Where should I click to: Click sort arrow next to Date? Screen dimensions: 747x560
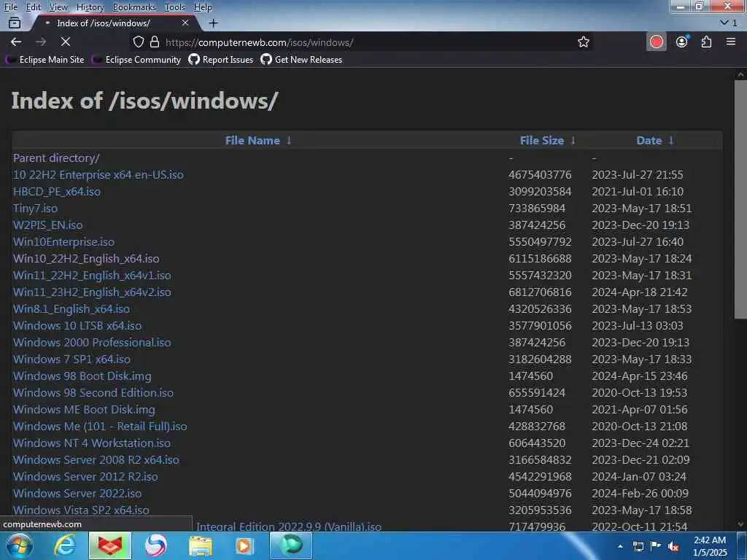tap(671, 140)
